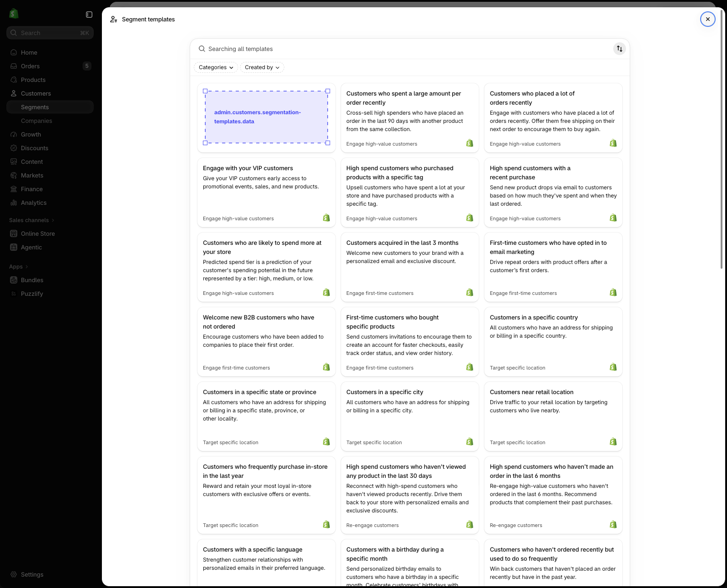Choose 'Customers acquired in the last 3 months' template
Screen dimensions: 727x588
click(x=409, y=267)
